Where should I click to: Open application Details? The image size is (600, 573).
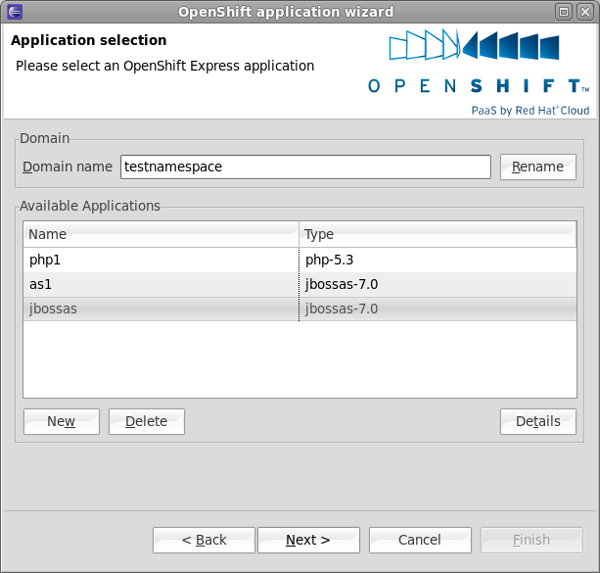click(538, 421)
